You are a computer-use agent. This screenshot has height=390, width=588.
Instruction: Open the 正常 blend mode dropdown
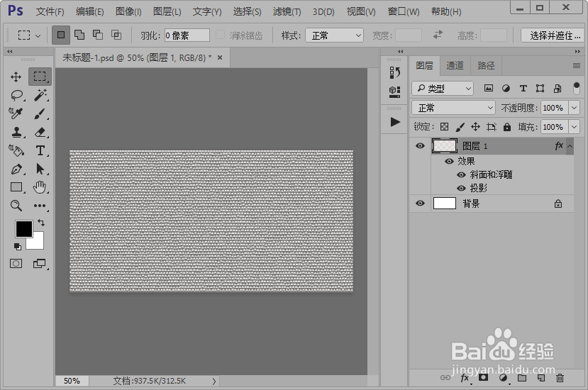pyautogui.click(x=453, y=108)
